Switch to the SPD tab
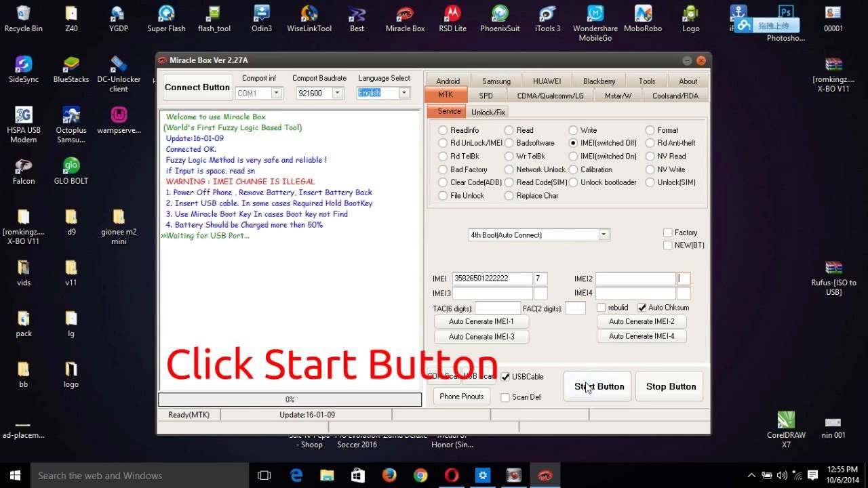The height and width of the screenshot is (488, 868). coord(486,96)
